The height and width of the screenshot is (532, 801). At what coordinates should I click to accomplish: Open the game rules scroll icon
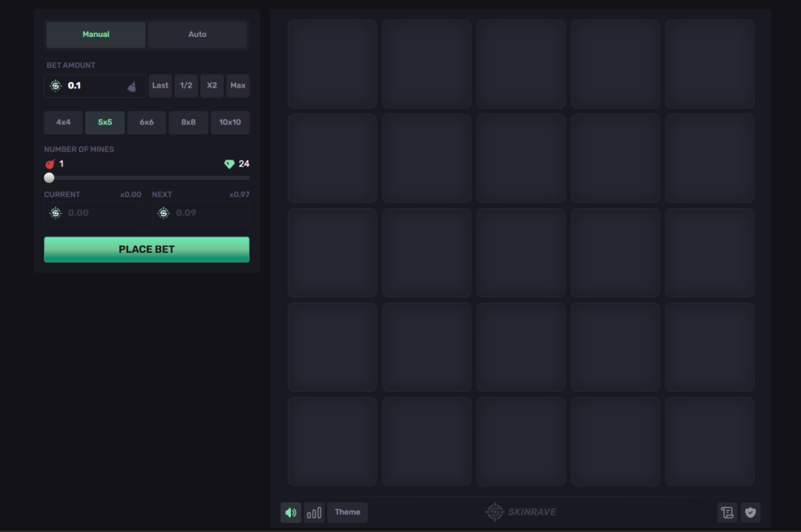click(727, 512)
